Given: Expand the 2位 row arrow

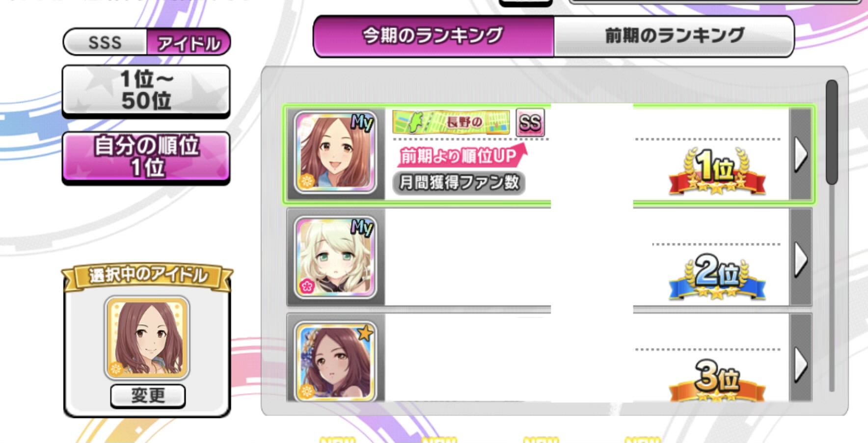Looking at the screenshot, I should 801,259.
